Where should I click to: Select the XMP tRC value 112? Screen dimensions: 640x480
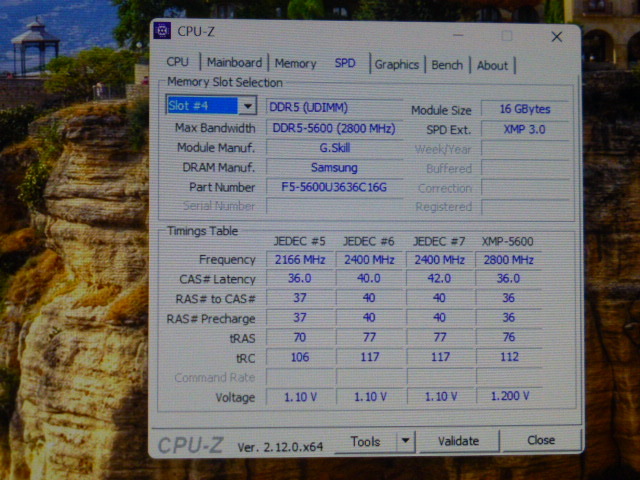point(509,357)
